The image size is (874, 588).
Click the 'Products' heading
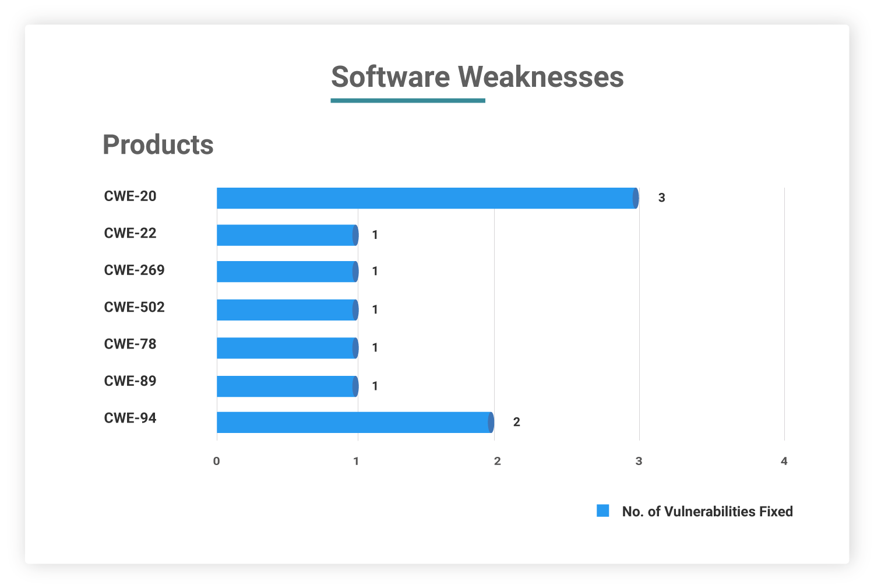pyautogui.click(x=158, y=145)
